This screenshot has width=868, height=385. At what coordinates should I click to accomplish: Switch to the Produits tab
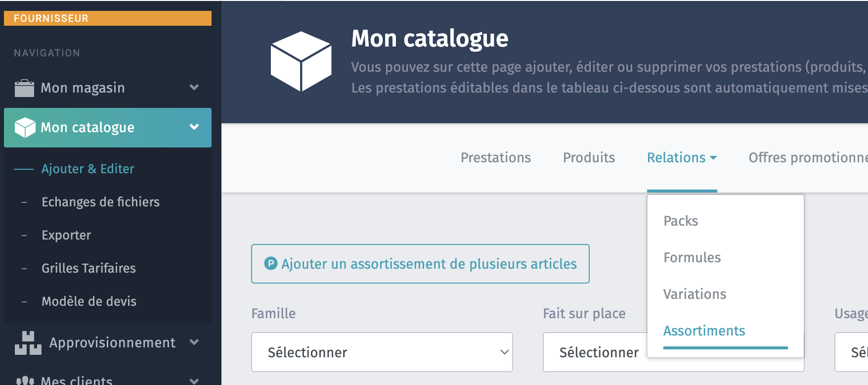(x=589, y=157)
